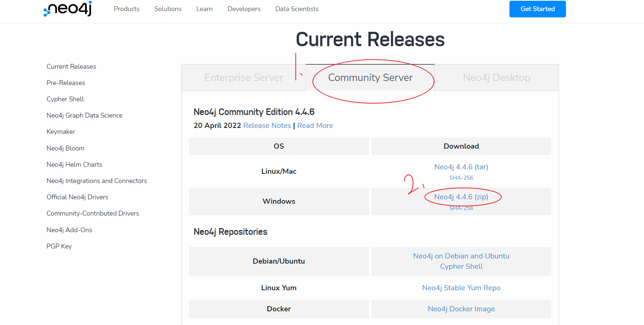Click the Get Started button
644x325 pixels.
(x=538, y=9)
